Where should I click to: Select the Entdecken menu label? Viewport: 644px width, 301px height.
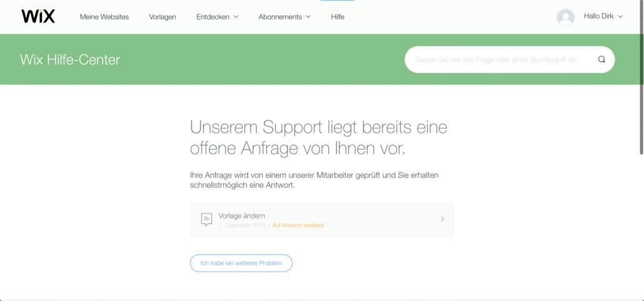point(213,17)
